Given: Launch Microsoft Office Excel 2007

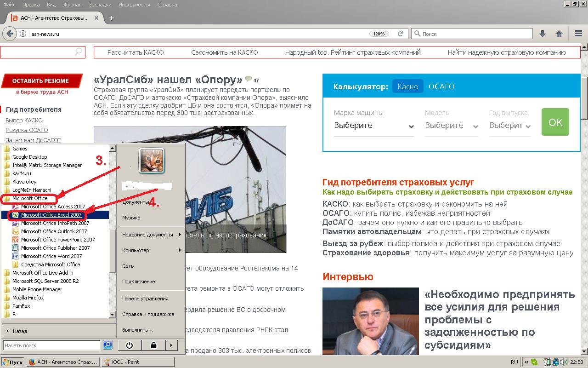Looking at the screenshot, I should (51, 215).
